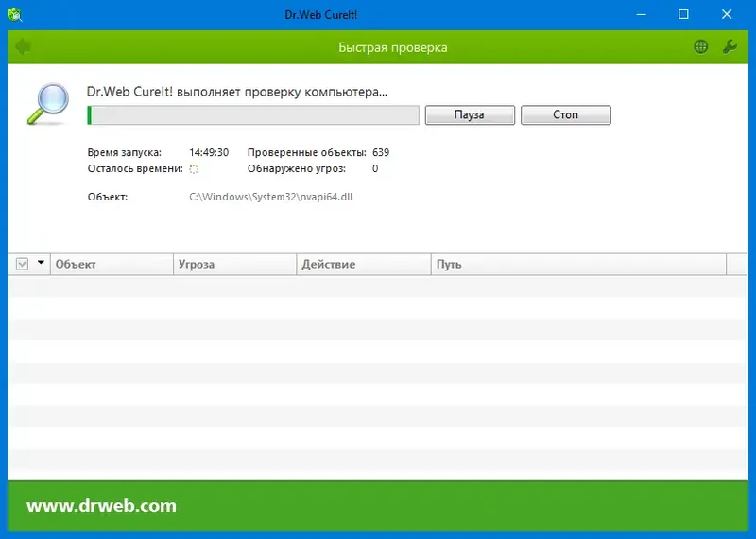Pause the scan with Пауза button
The width and height of the screenshot is (756, 539).
click(x=470, y=114)
